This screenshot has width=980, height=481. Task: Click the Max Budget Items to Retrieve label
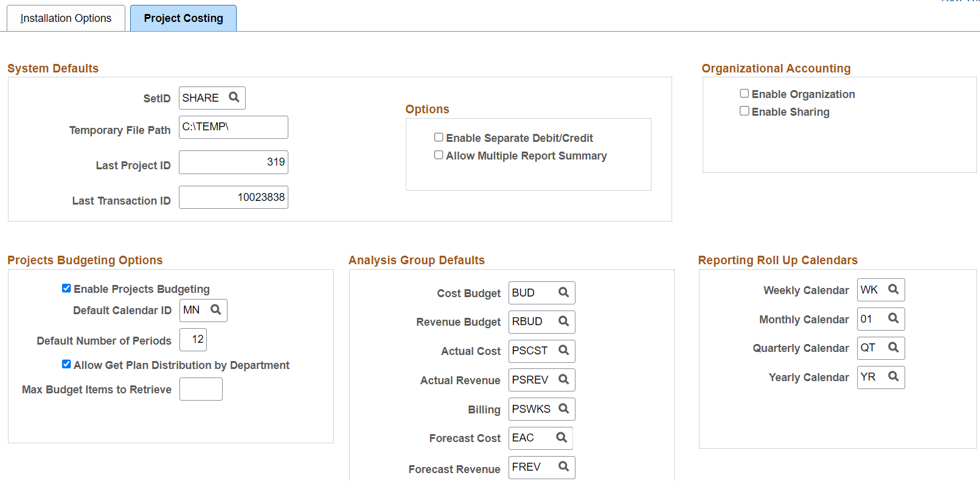pos(97,390)
